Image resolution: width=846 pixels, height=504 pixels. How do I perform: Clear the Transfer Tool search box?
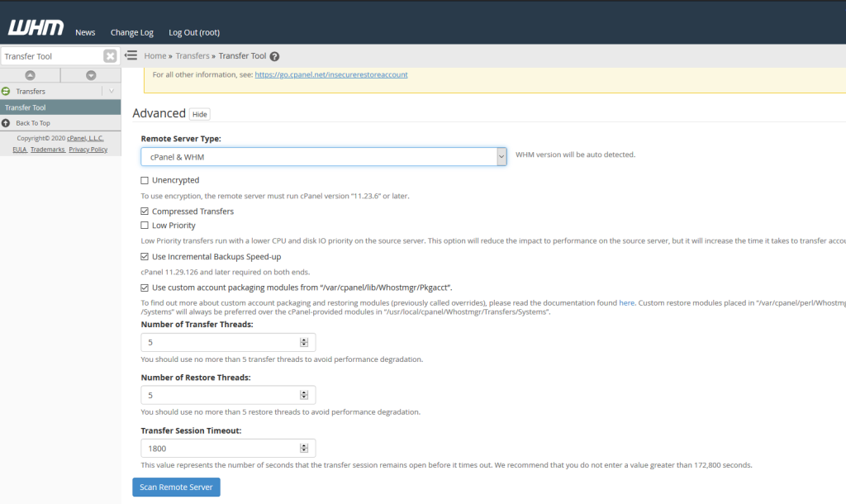click(x=110, y=56)
